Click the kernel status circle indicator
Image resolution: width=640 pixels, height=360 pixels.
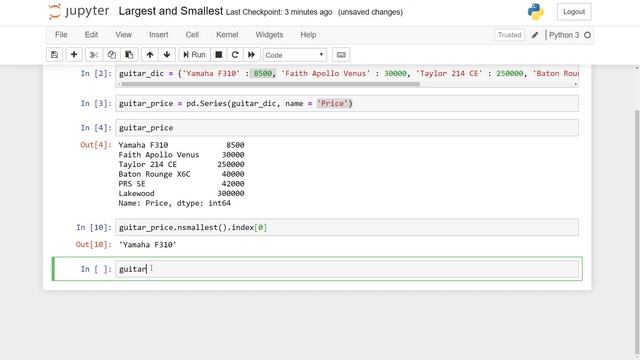point(587,35)
